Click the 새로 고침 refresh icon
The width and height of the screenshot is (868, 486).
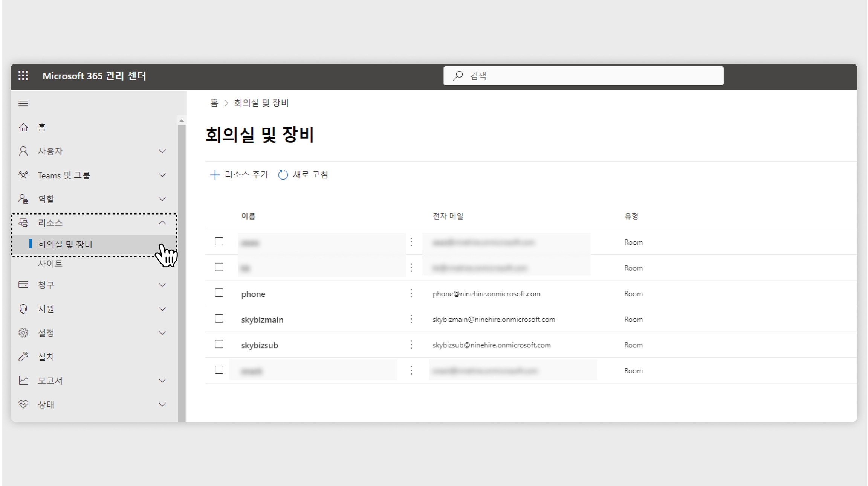(x=283, y=175)
